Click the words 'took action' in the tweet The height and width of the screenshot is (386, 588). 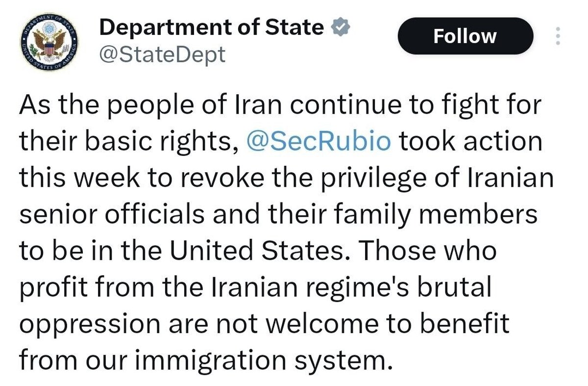471,142
